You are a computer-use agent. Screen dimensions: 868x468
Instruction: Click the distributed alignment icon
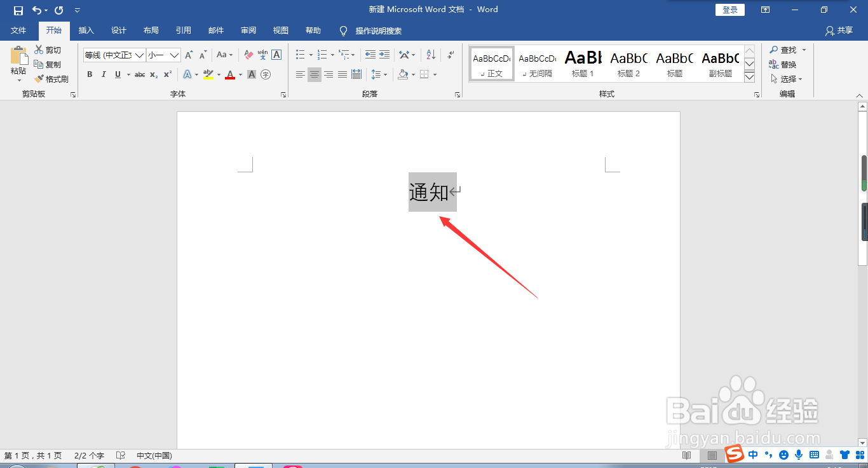click(356, 74)
